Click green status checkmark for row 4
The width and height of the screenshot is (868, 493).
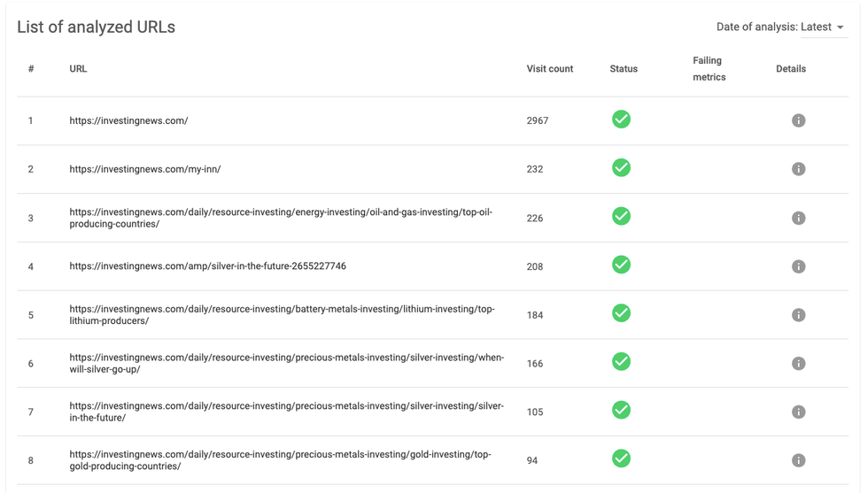(622, 265)
